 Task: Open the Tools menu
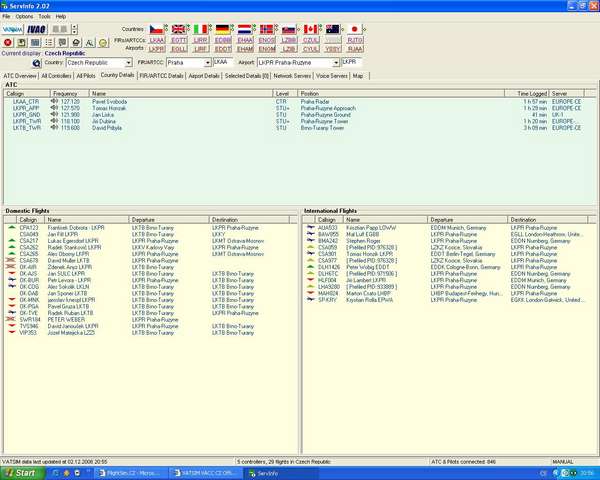[44, 16]
